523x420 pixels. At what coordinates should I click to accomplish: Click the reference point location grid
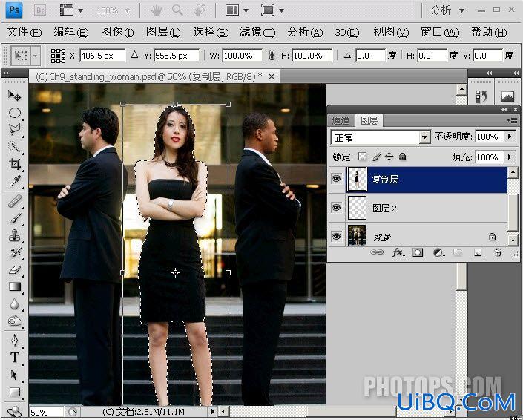click(58, 56)
